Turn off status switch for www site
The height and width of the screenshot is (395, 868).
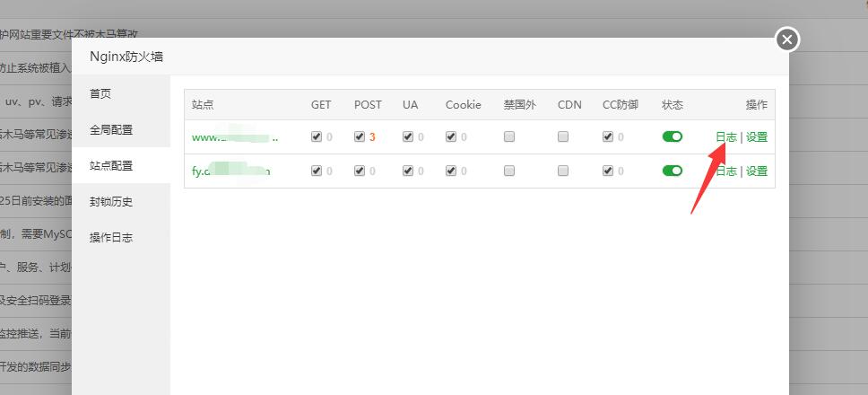672,136
